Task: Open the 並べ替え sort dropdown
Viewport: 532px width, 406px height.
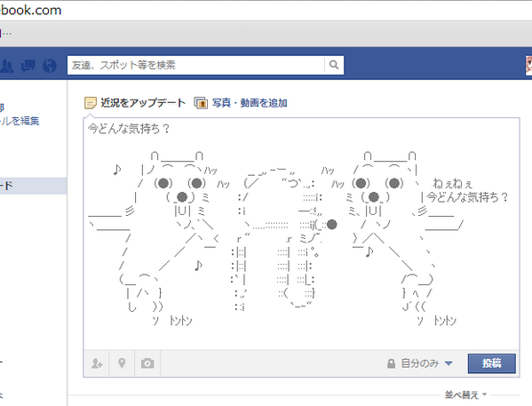Action: pyautogui.click(x=465, y=394)
